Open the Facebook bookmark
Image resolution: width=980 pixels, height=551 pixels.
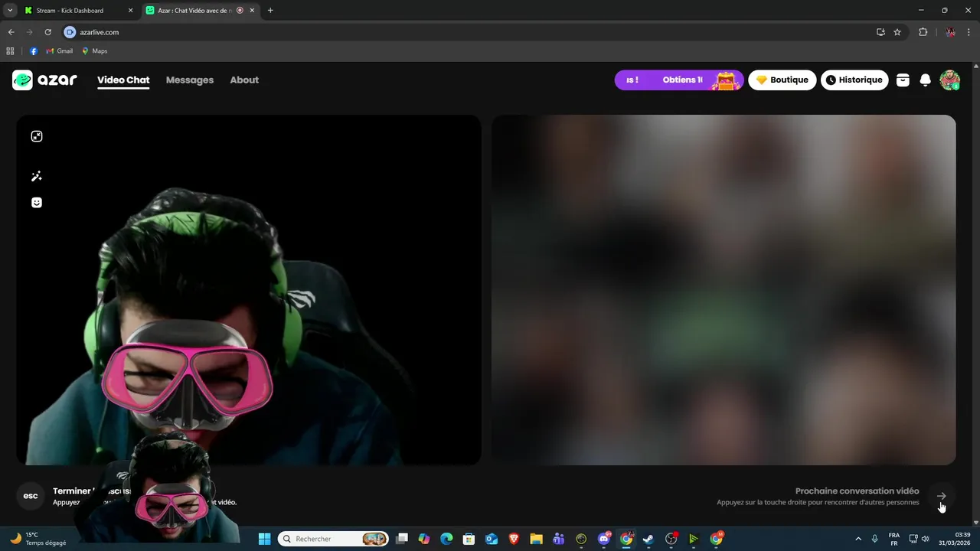[34, 51]
